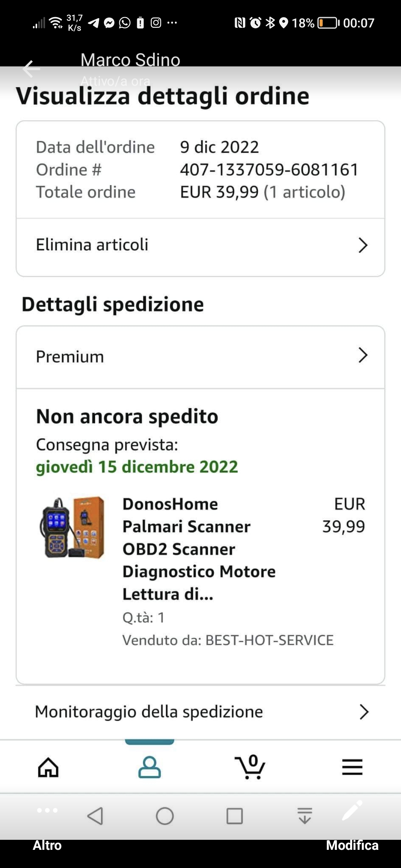Tap Monitoraggio della spedizione text
The image size is (401, 868).
tap(149, 712)
